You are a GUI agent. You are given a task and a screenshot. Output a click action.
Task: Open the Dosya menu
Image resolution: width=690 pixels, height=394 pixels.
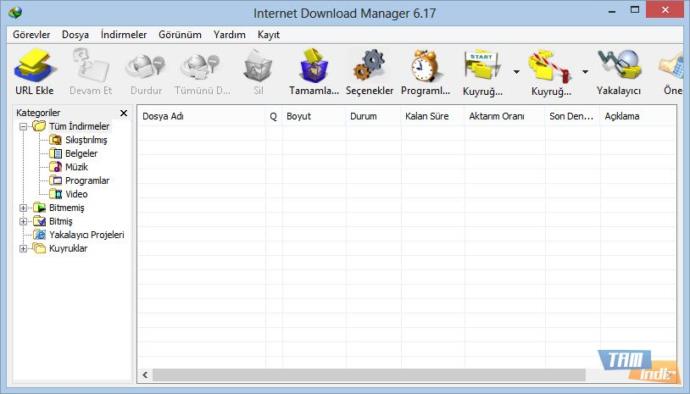tap(75, 34)
